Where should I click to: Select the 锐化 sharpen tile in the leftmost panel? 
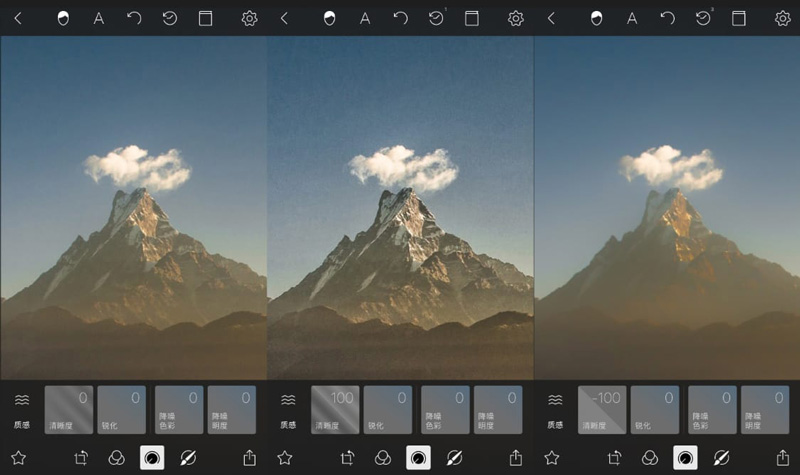click(122, 410)
